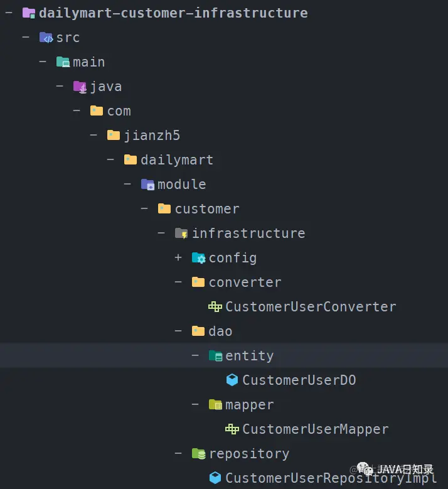
Task: Collapse the infrastructure tree node
Action: pyautogui.click(x=161, y=233)
